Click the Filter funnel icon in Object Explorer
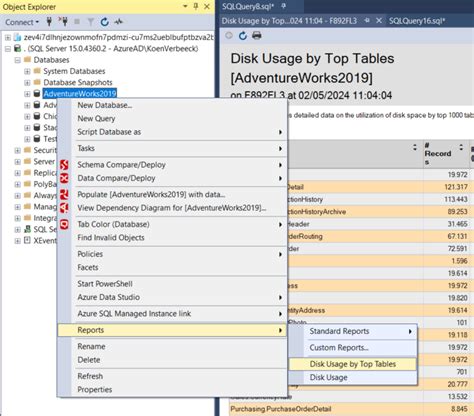Screen dimensions: 474x416 [91, 22]
